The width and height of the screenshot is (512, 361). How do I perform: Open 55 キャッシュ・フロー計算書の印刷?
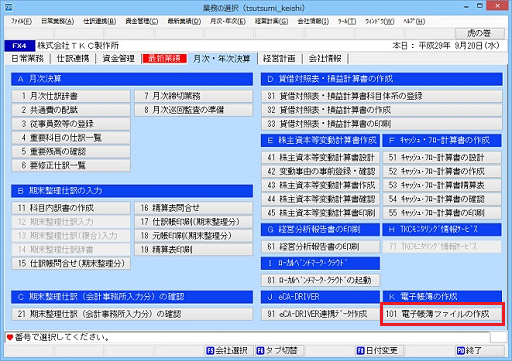click(x=442, y=213)
